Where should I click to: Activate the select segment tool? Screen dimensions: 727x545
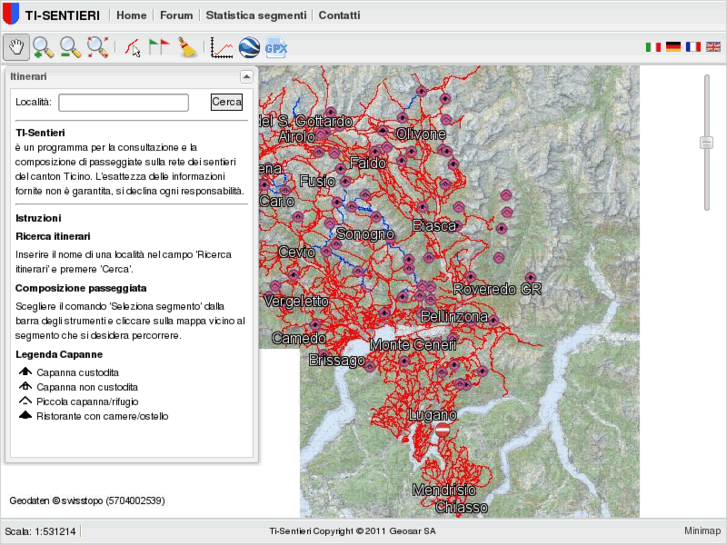pos(133,47)
